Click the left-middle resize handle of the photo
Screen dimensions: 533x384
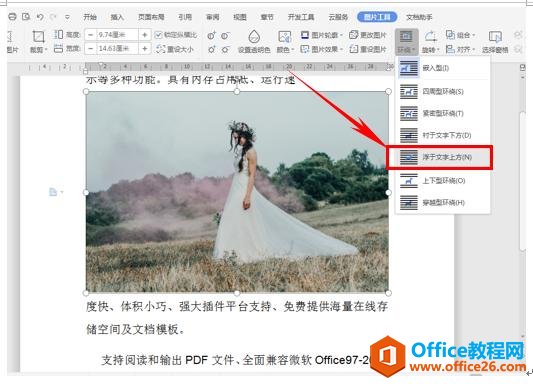86,192
